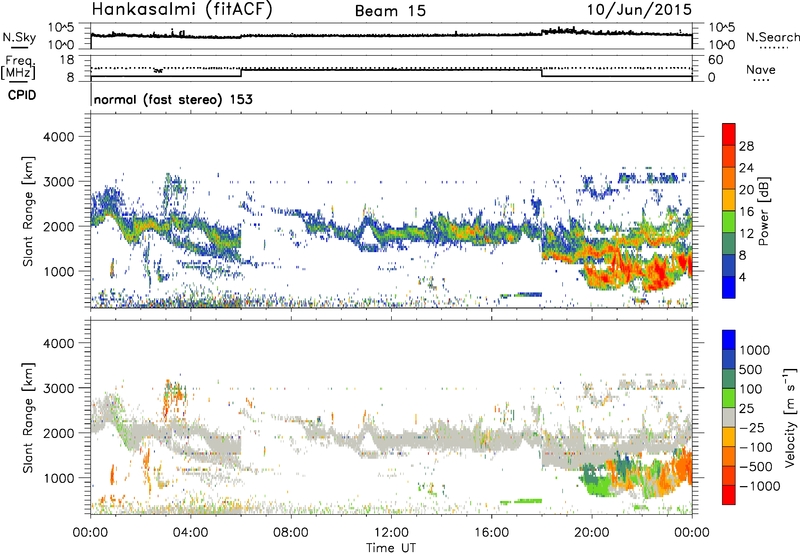Click the 1000 velocity colorbar tick label
Screen dimensions: 800x554
point(755,350)
